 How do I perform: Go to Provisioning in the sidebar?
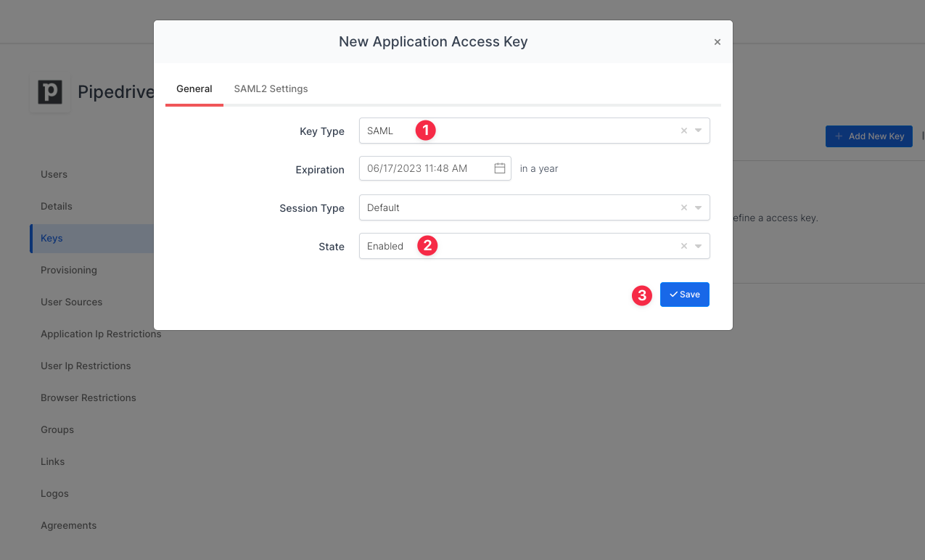[69, 271]
